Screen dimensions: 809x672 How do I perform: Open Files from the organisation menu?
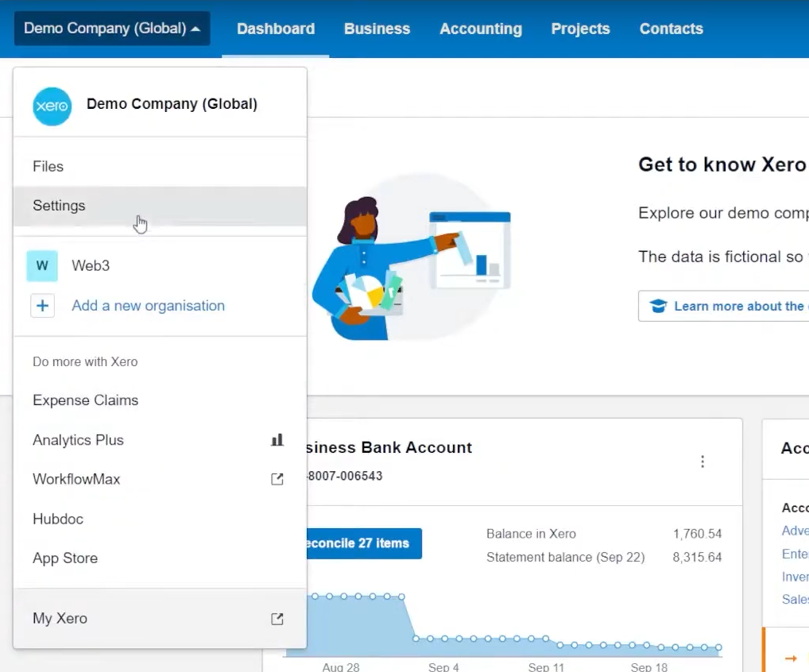(x=160, y=167)
